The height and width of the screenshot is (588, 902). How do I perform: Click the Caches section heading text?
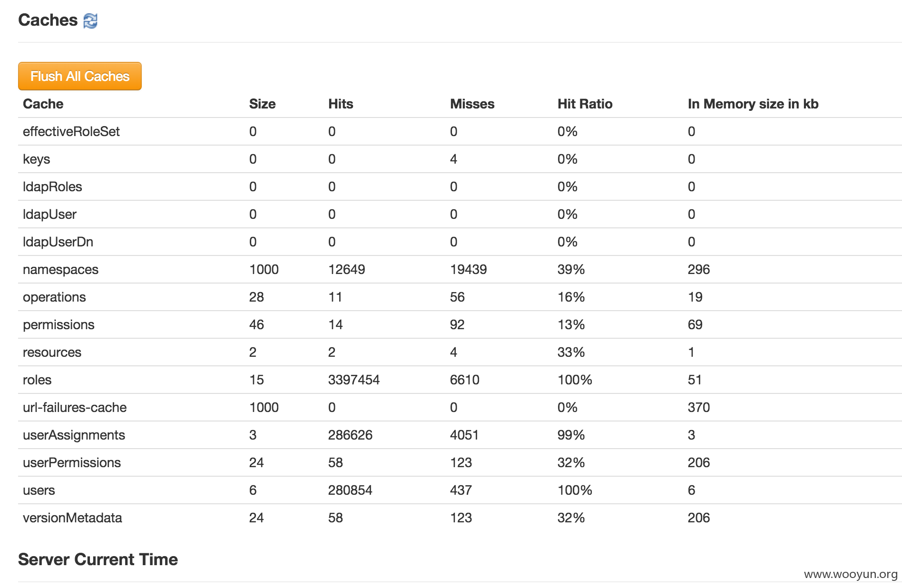click(x=48, y=20)
